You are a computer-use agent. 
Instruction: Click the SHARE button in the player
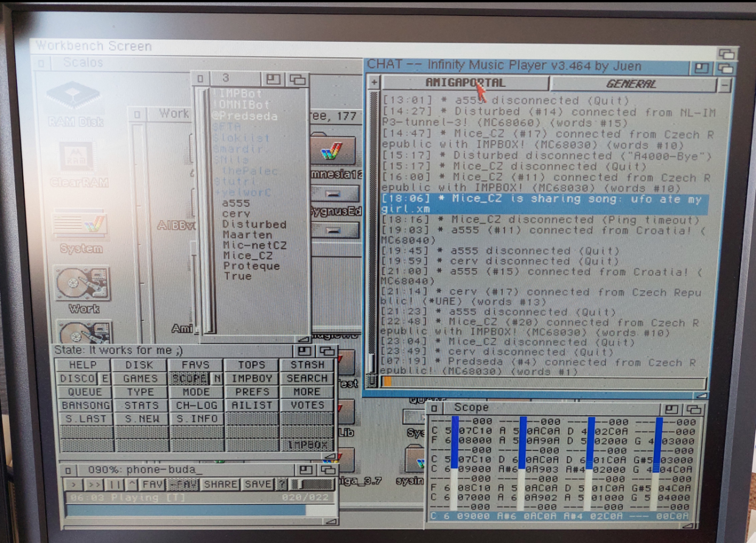pyautogui.click(x=220, y=485)
